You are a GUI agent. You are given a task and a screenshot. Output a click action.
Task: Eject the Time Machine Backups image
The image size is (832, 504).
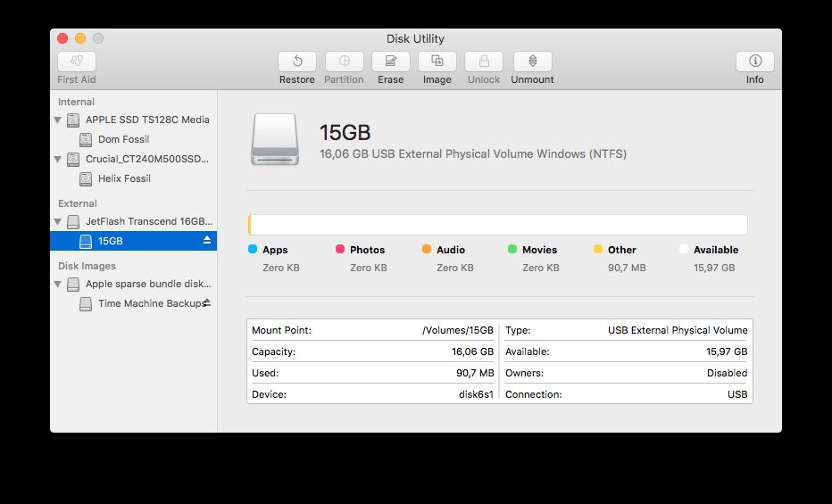tap(207, 303)
